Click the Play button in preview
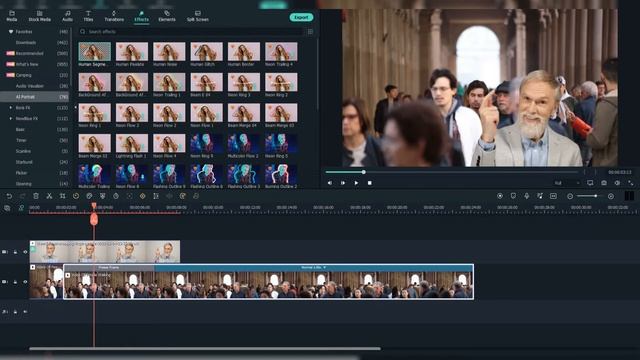Screen dimensions: 640x360 coord(356,183)
